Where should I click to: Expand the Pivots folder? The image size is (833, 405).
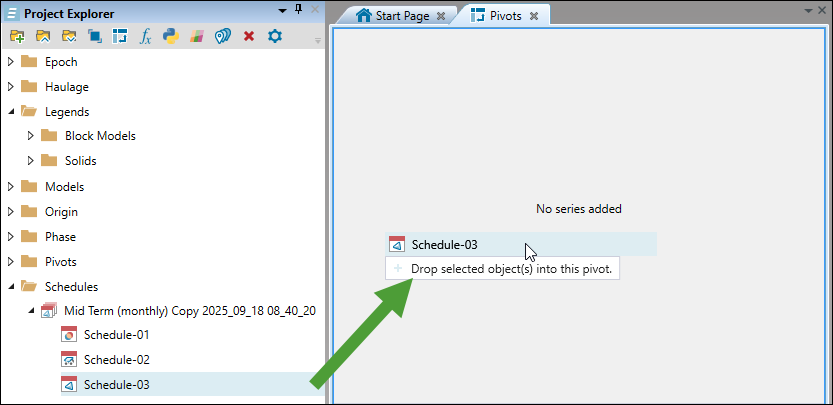click(11, 261)
